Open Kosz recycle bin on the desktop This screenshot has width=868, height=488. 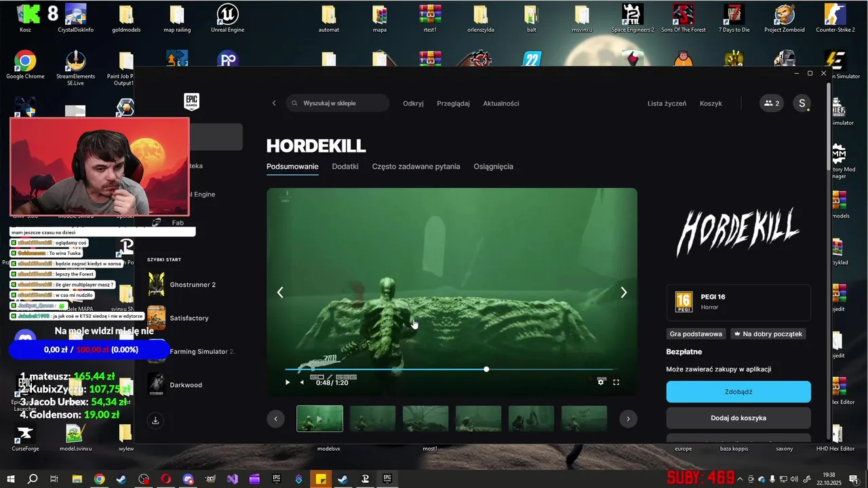pyautogui.click(x=25, y=18)
